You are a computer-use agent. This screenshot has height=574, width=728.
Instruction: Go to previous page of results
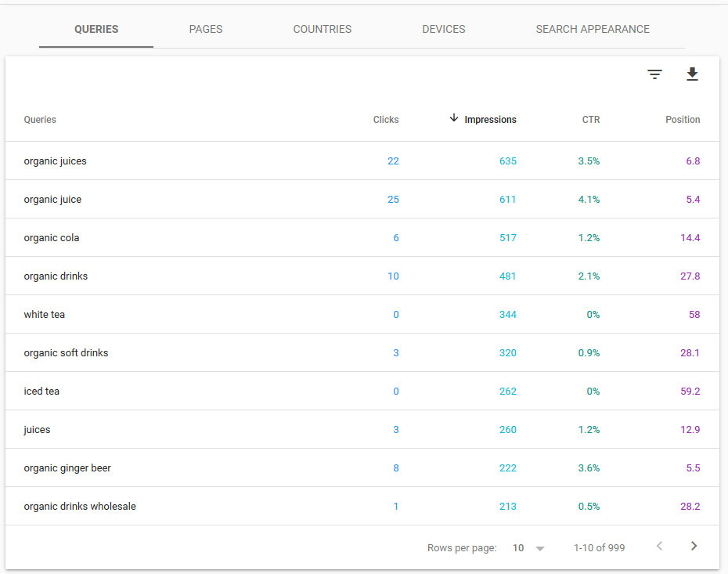[x=659, y=546]
